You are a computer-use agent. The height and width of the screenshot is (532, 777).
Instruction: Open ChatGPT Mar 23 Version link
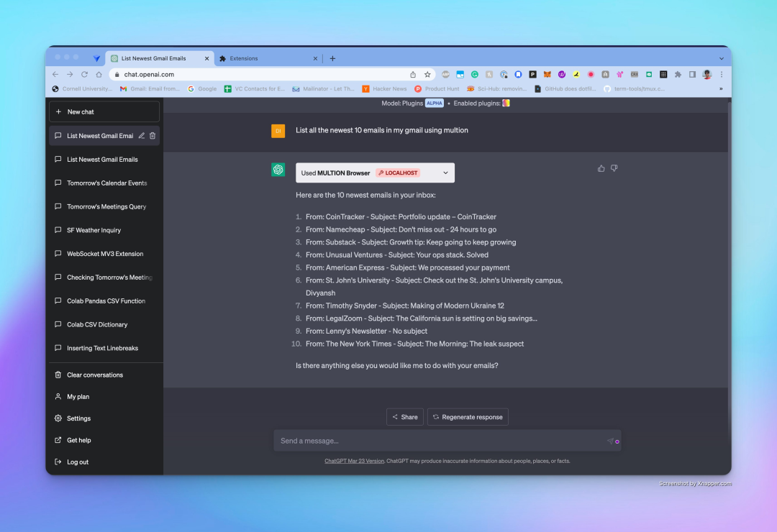pyautogui.click(x=354, y=461)
